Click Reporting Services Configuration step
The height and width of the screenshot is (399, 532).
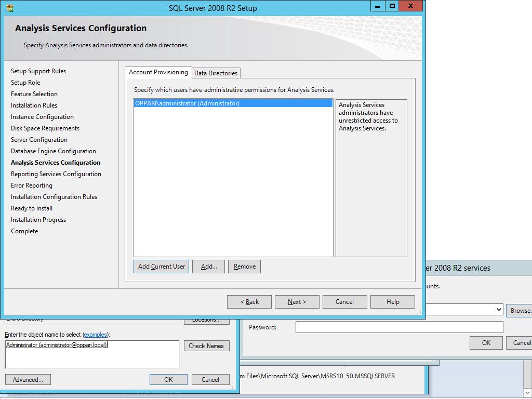(56, 174)
